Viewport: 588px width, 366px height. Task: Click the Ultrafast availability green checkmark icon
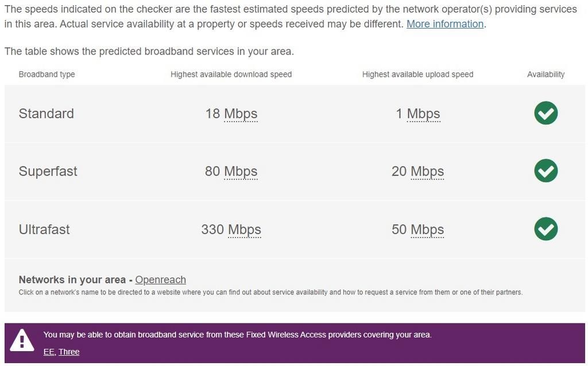tap(546, 229)
